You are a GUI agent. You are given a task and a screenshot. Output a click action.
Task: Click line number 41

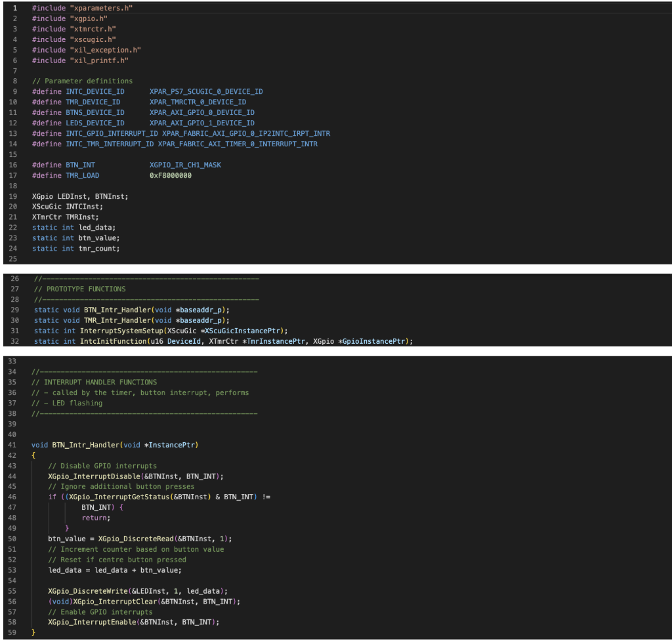[x=13, y=444]
